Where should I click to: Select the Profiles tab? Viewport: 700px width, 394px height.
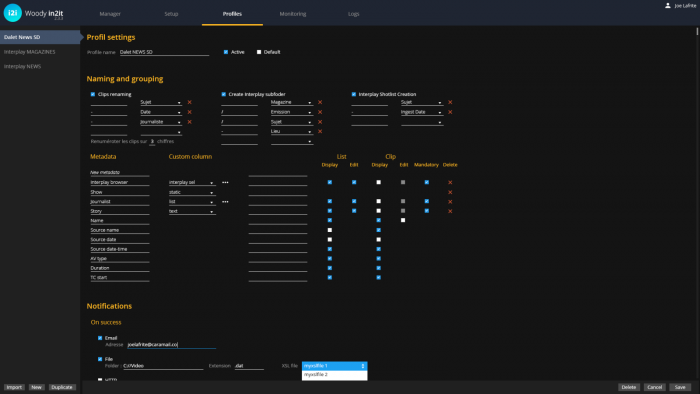[x=232, y=14]
